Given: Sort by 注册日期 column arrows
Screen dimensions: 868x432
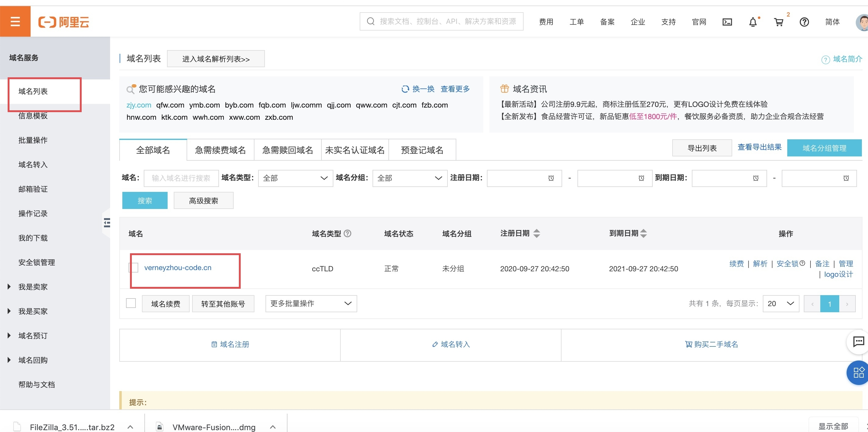Looking at the screenshot, I should point(536,233).
